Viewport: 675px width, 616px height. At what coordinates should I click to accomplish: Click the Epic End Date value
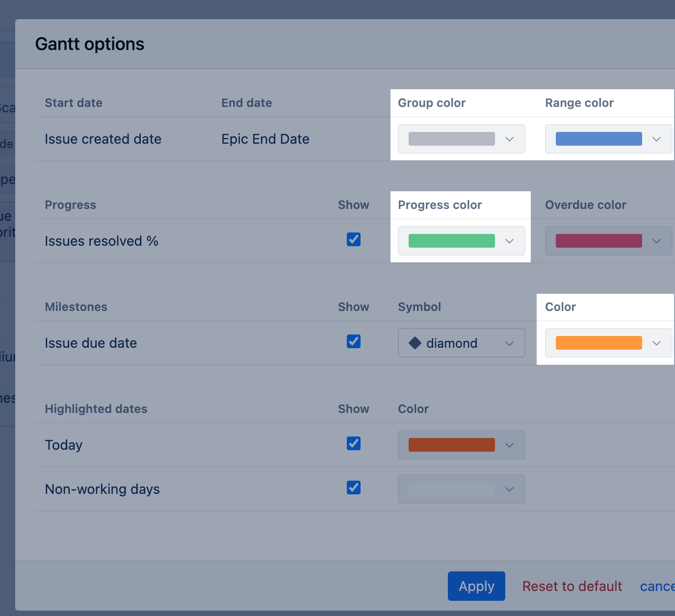pyautogui.click(x=265, y=139)
